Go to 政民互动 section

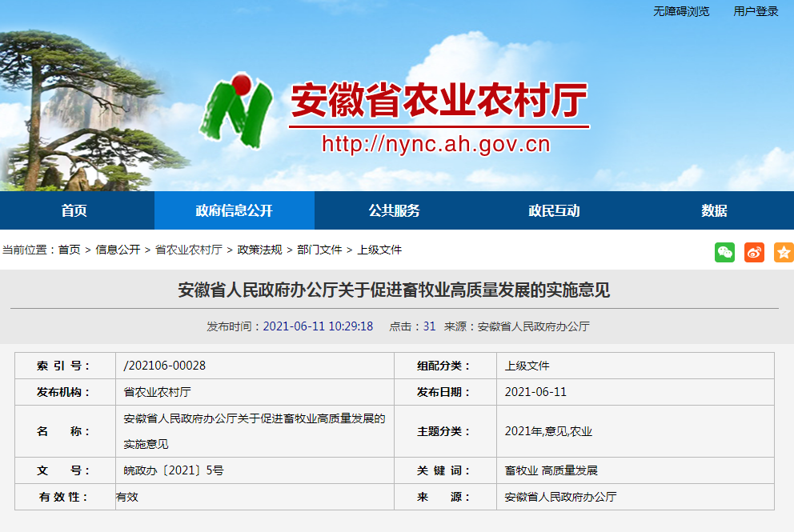(554, 210)
